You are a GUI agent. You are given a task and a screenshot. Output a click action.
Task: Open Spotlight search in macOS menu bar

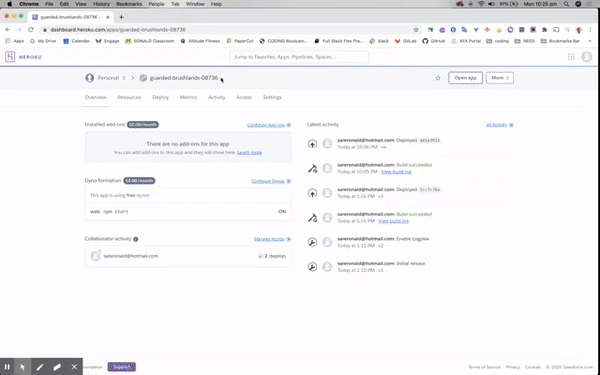pyautogui.click(x=566, y=4)
